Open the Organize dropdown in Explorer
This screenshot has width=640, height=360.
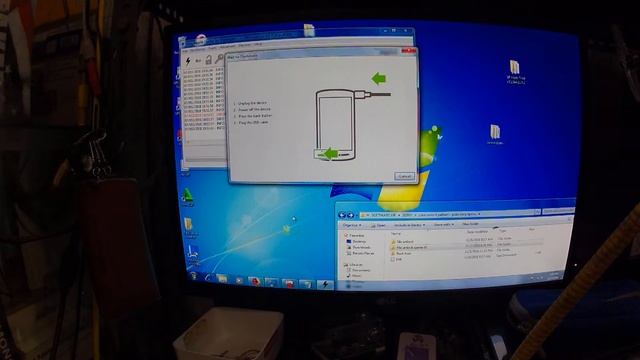[352, 225]
